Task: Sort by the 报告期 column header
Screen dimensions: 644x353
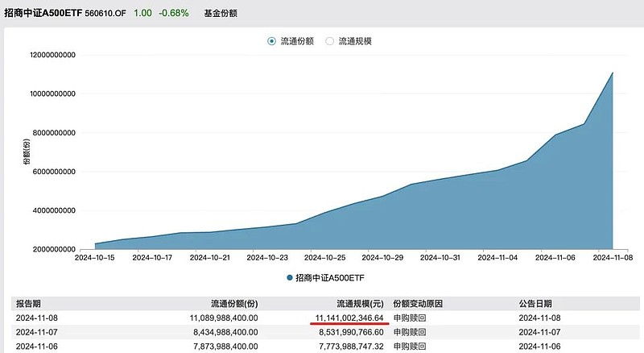Action: point(28,304)
